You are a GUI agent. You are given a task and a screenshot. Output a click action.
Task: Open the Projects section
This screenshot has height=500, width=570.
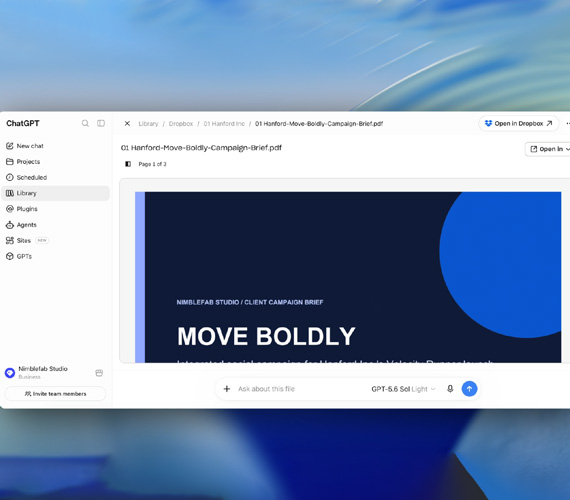56,161
